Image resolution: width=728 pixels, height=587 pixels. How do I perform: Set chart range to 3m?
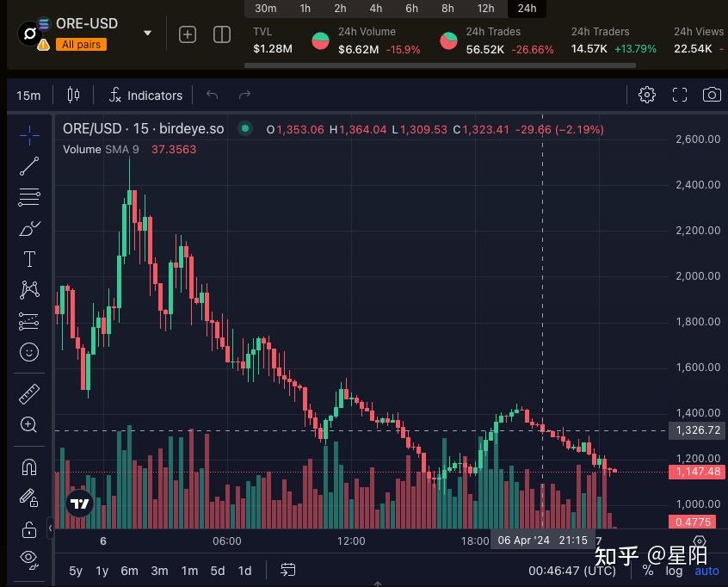click(x=159, y=571)
